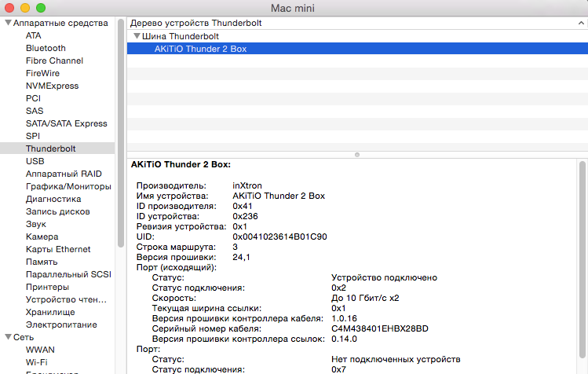Viewport: 588px width, 374px height.
Task: Select Память in the sidebar
Action: tap(42, 262)
